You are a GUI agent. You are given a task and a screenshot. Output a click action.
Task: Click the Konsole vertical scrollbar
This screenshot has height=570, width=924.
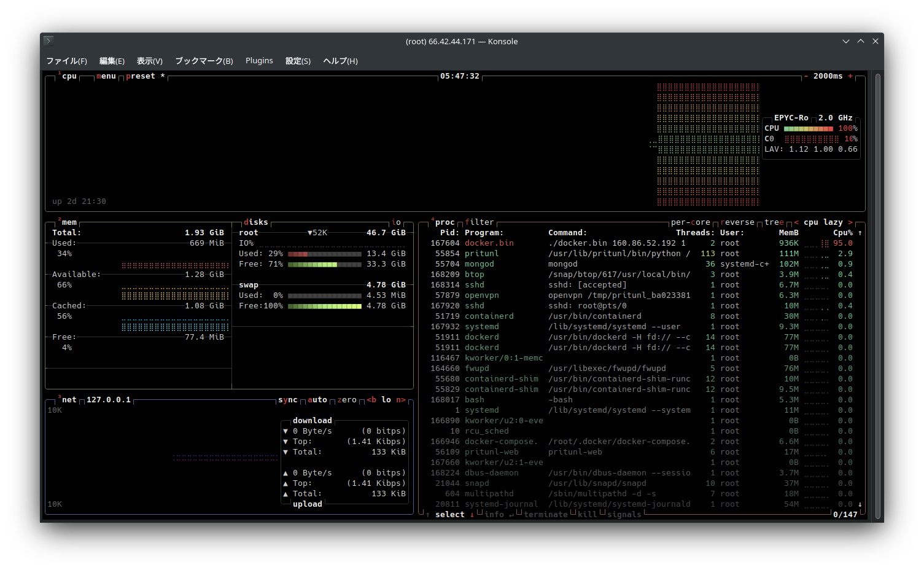tap(878, 295)
